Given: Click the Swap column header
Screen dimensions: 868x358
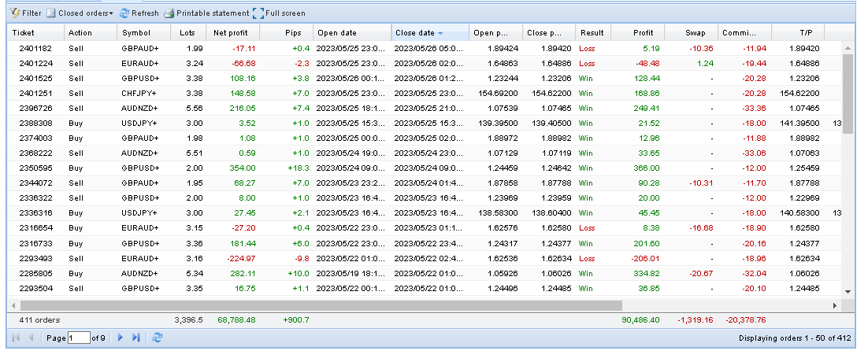Looking at the screenshot, I should pos(693,33).
